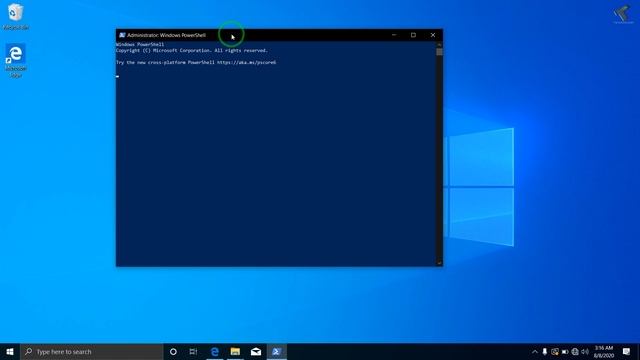Click the https://aka.ms/pscore6 URL text
This screenshot has width=640, height=360.
pyautogui.click(x=246, y=62)
